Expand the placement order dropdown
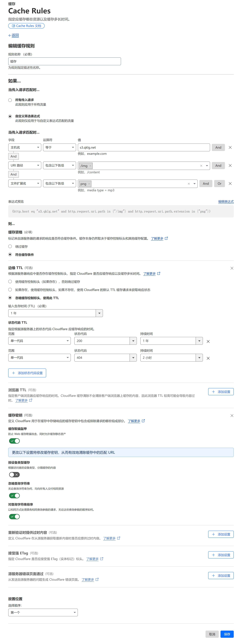 43,612
